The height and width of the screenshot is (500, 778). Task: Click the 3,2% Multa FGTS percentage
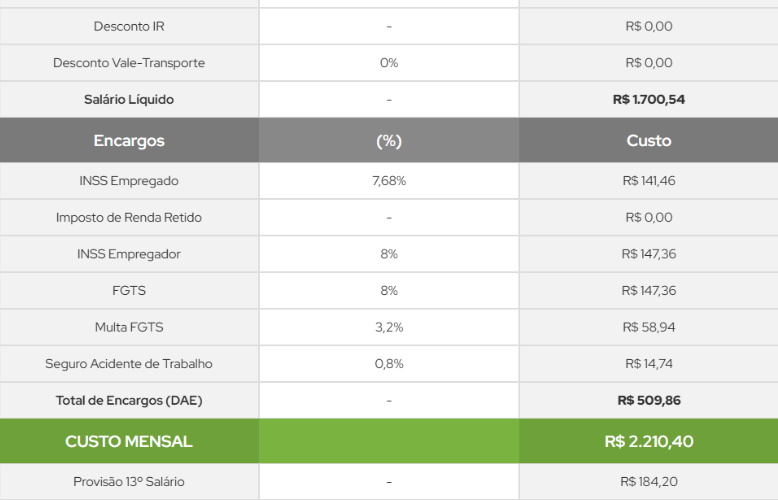tap(388, 327)
